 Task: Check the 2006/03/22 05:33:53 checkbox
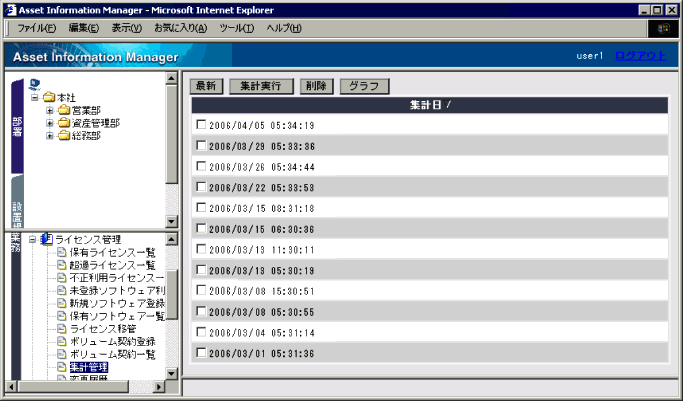tap(201, 187)
